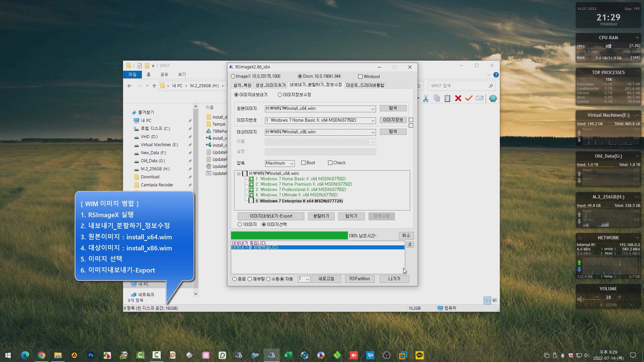
Task: Open Windows Start menu
Action: click(x=8, y=355)
